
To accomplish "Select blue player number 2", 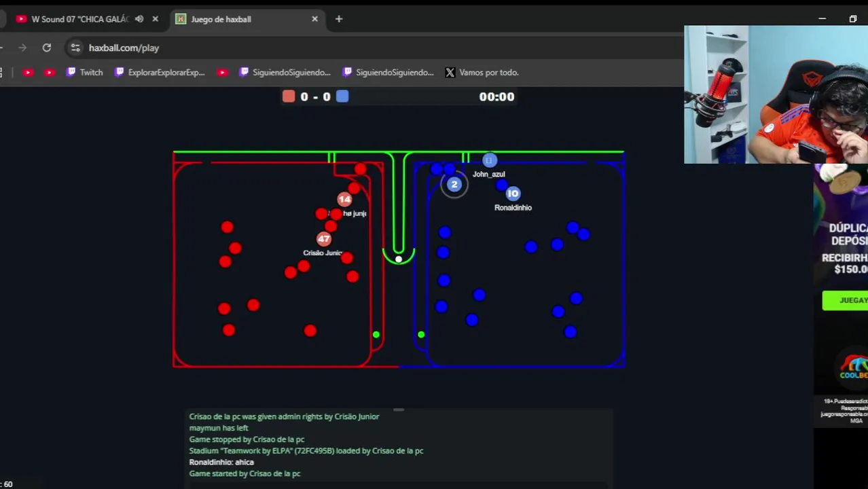I will point(454,184).
